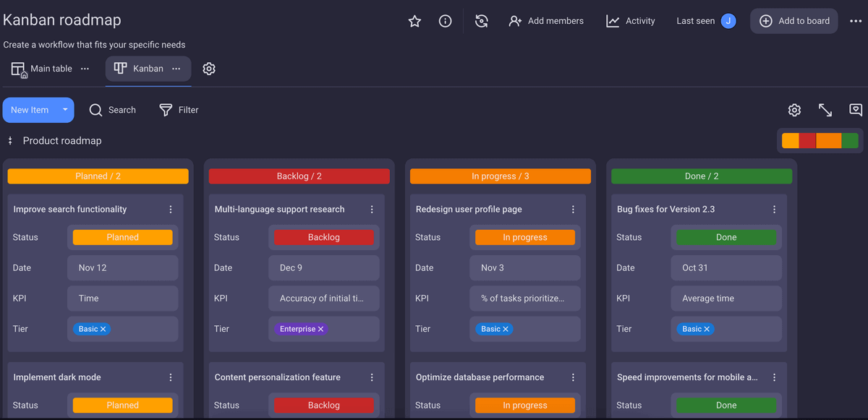This screenshot has width=868, height=420.
Task: Click the green segment in status summary bar
Action: coord(850,141)
